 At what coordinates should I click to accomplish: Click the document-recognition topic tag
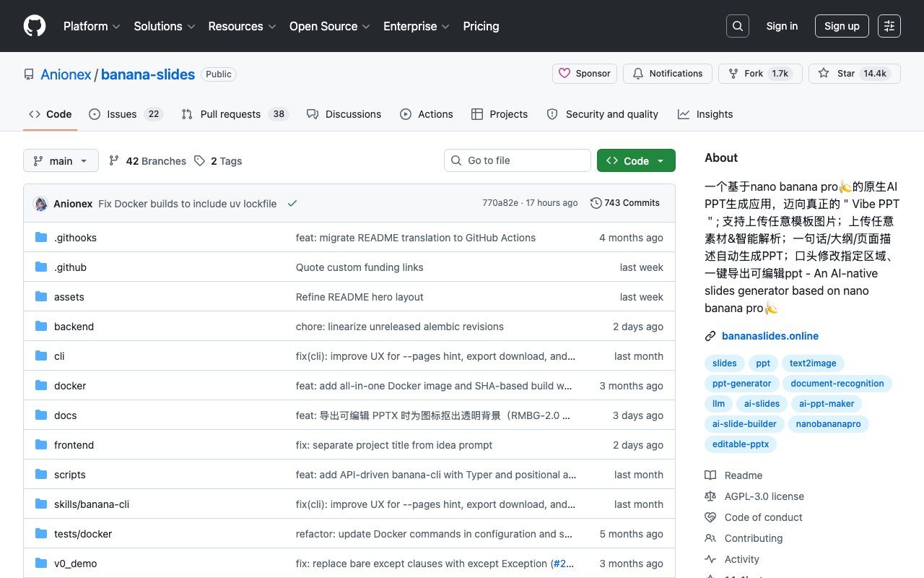(837, 384)
